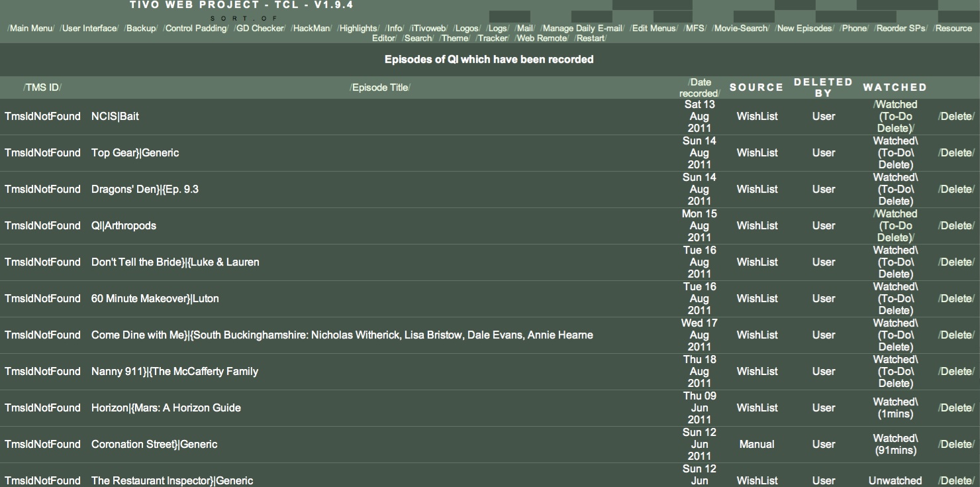The width and height of the screenshot is (980, 487).
Task: Open the iTivoweb link
Action: click(429, 28)
